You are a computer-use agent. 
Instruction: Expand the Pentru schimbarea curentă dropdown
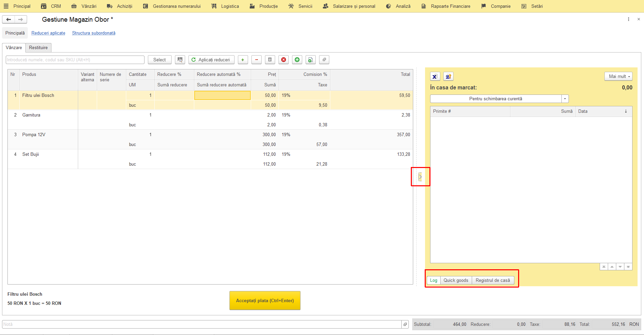click(x=565, y=99)
